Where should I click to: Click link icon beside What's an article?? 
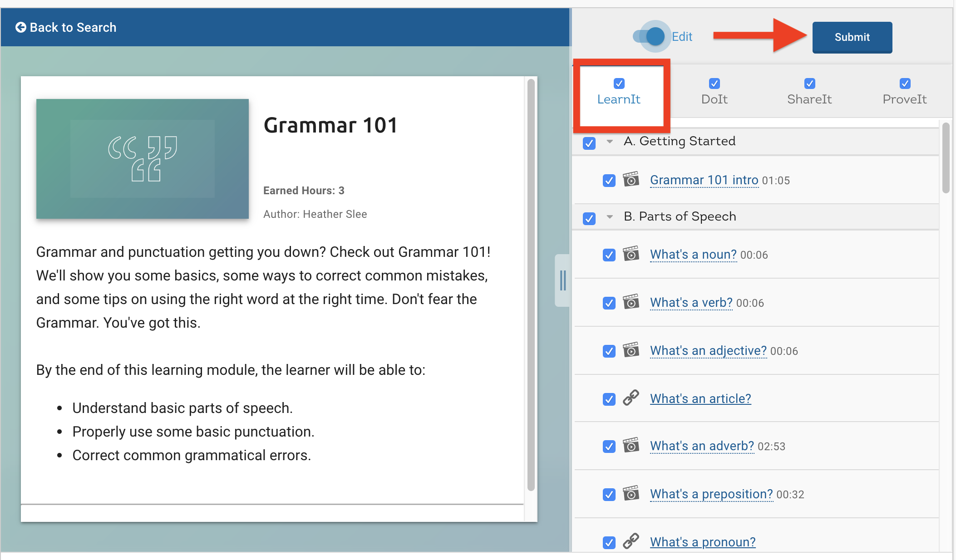click(631, 398)
